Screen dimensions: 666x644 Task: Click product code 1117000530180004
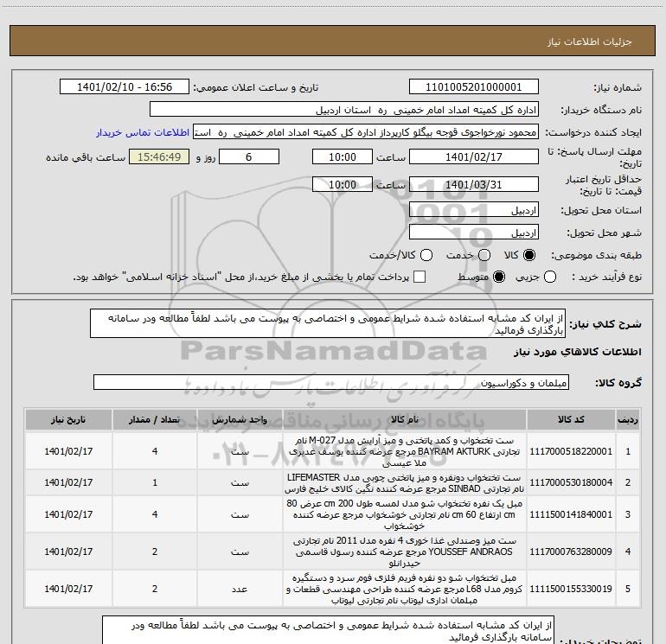pos(571,482)
